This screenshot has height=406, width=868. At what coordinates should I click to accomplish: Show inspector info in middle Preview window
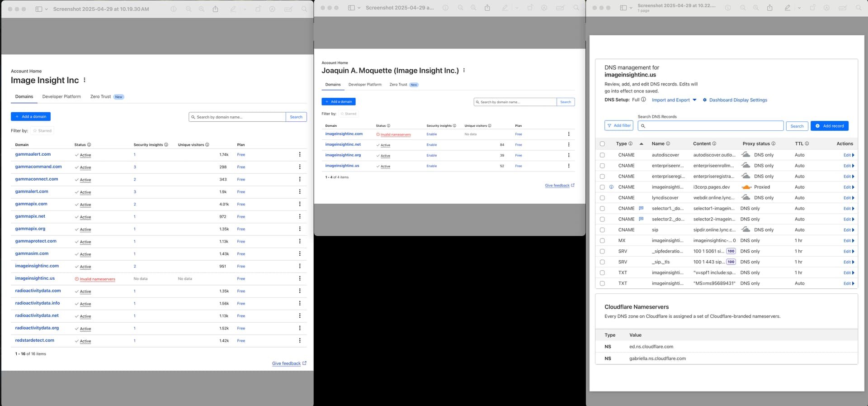coord(445,8)
